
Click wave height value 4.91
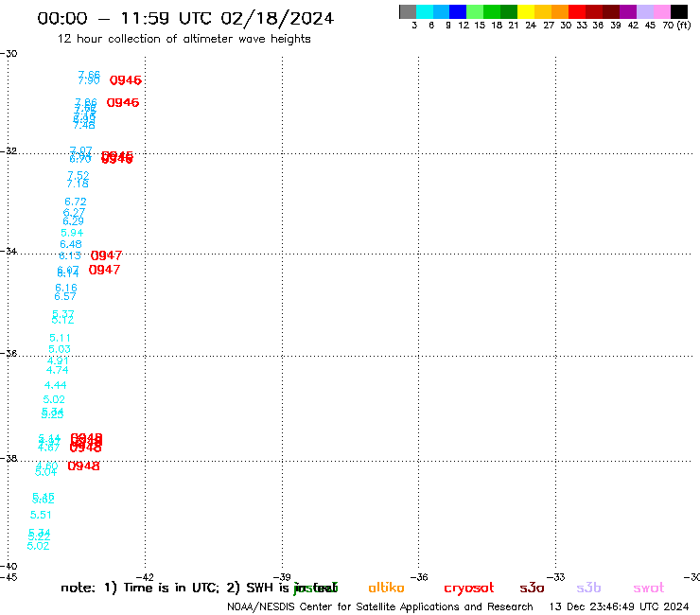(58, 360)
